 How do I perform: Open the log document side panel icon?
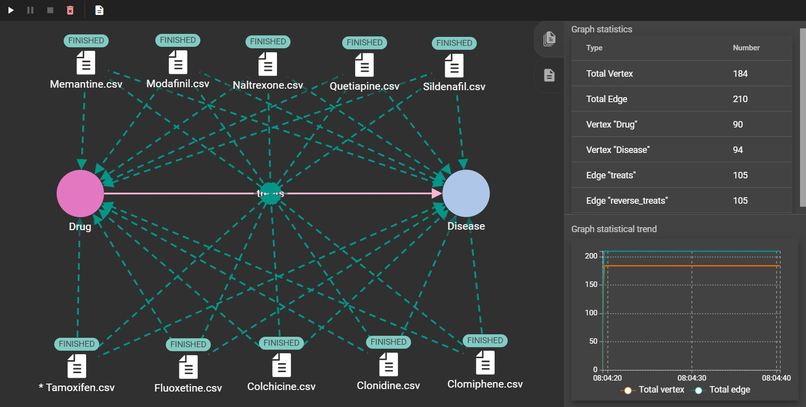[549, 76]
